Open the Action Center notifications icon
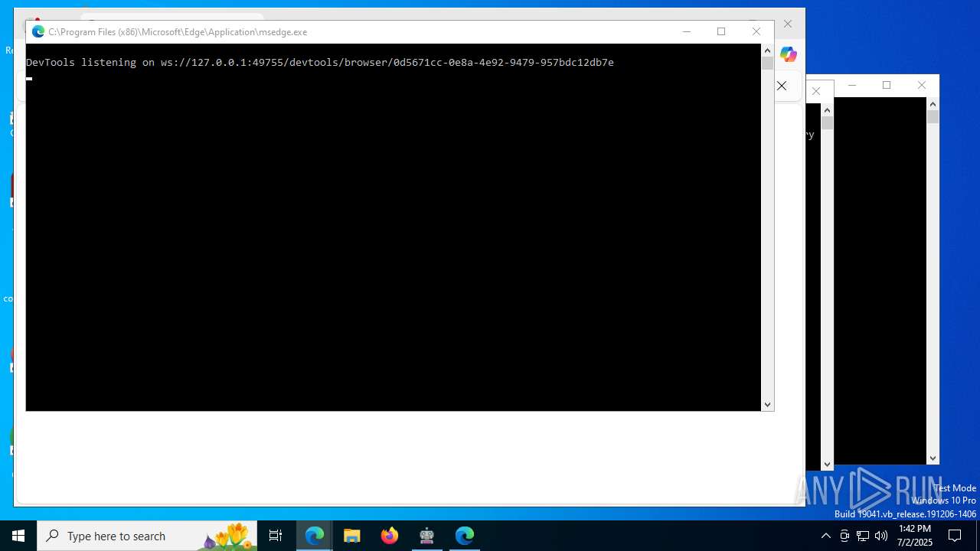Image resolution: width=980 pixels, height=551 pixels. 955,536
